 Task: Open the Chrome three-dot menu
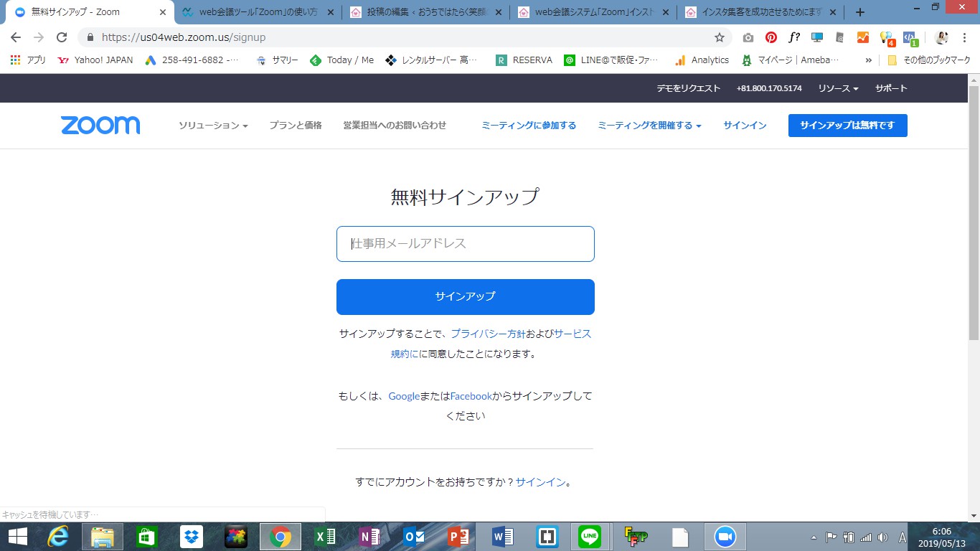coord(964,37)
